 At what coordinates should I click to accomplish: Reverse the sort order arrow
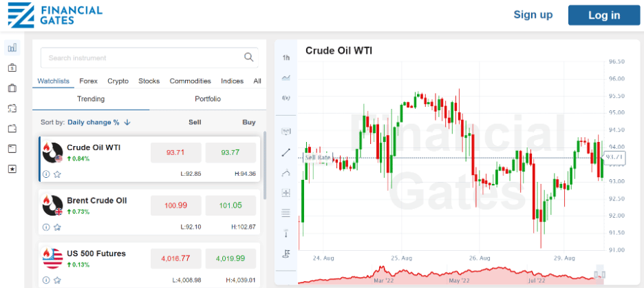(x=128, y=122)
